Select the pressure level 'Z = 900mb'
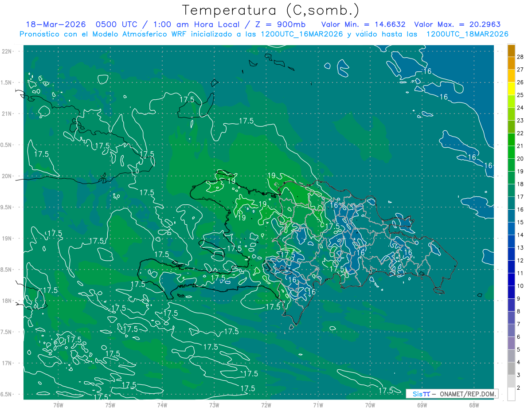 [x=278, y=24]
